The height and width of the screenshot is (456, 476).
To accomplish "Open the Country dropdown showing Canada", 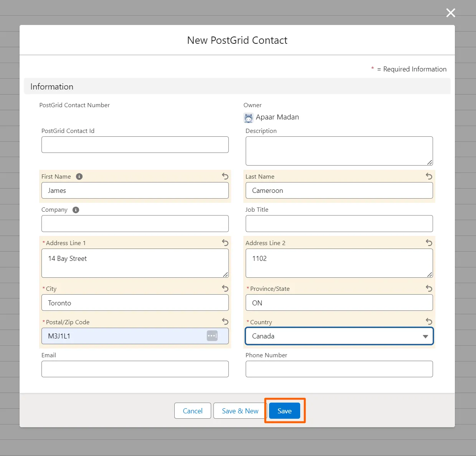I will (339, 336).
